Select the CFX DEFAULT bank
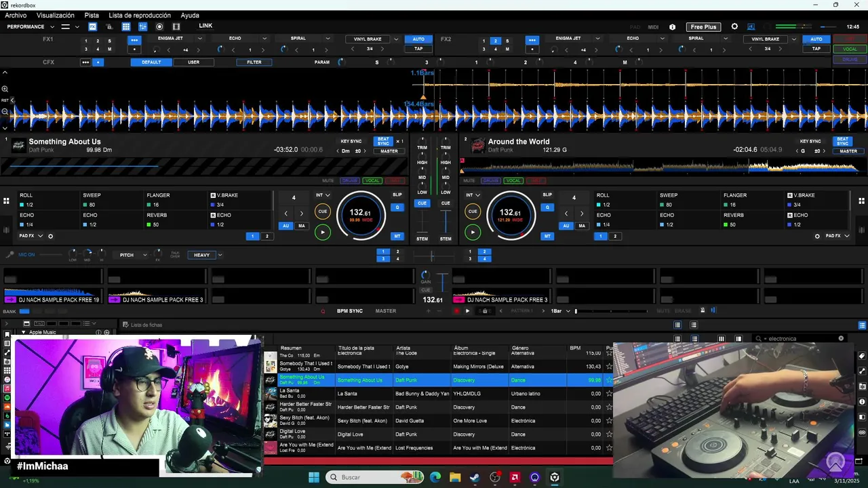 pos(151,62)
